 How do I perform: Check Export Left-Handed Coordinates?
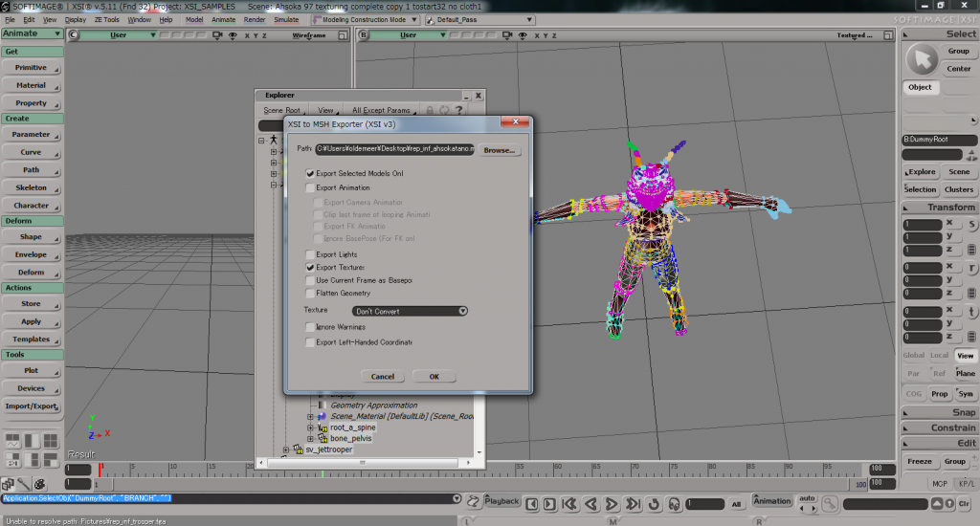tap(310, 342)
